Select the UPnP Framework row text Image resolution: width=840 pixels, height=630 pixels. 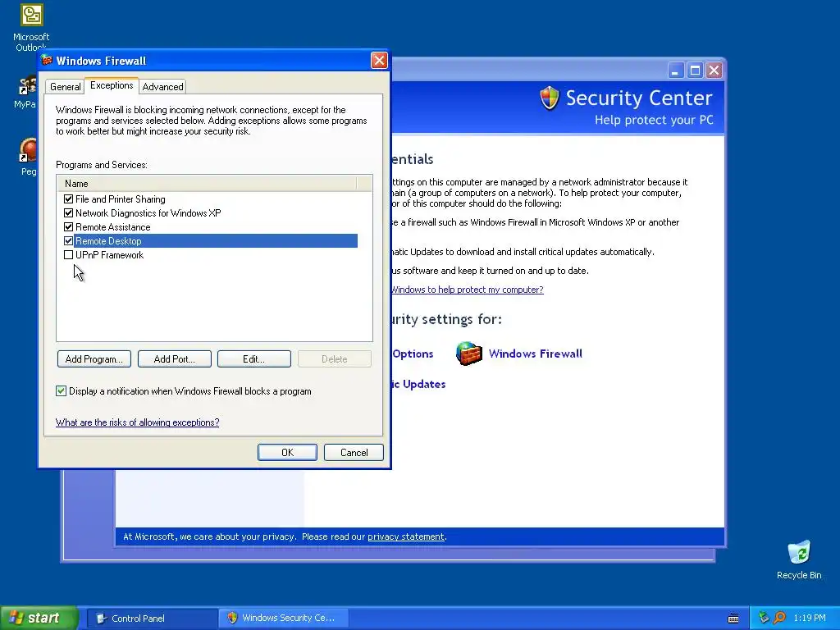(109, 255)
